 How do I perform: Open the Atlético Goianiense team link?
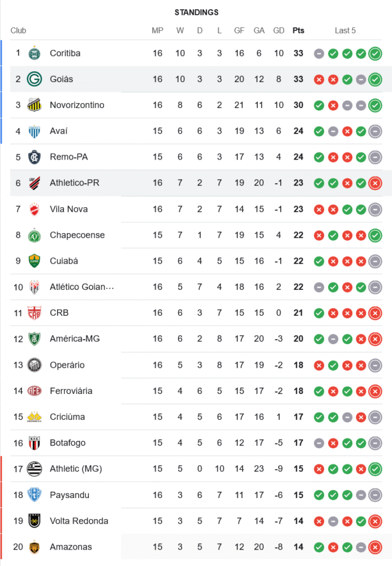(81, 287)
